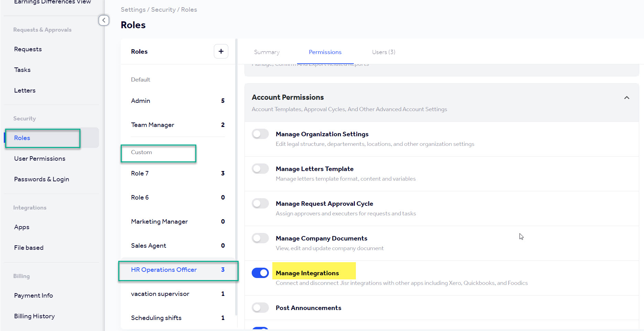Enable Manage Company Documents permission
The image size is (644, 331).
[x=260, y=238]
